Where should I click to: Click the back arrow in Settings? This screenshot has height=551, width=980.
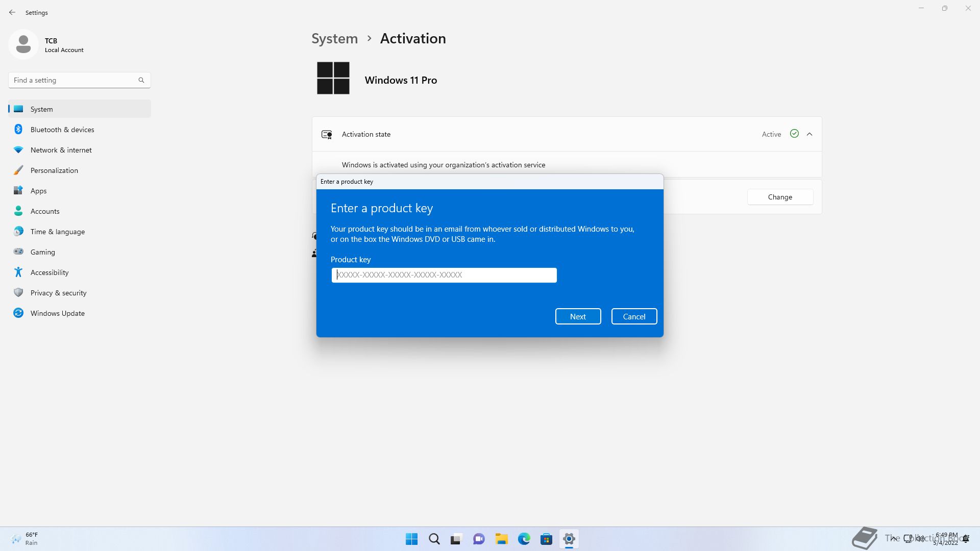click(12, 12)
